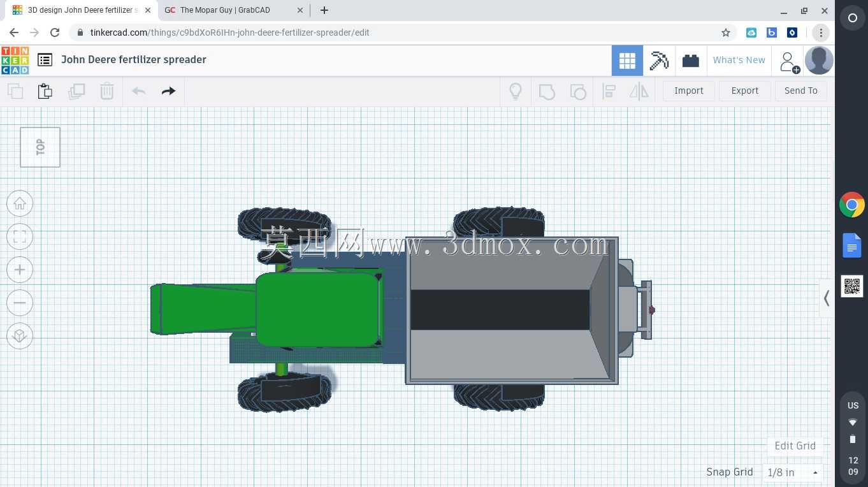Viewport: 868px width, 487px height.
Task: Click the Align tool icon
Action: (x=609, y=91)
